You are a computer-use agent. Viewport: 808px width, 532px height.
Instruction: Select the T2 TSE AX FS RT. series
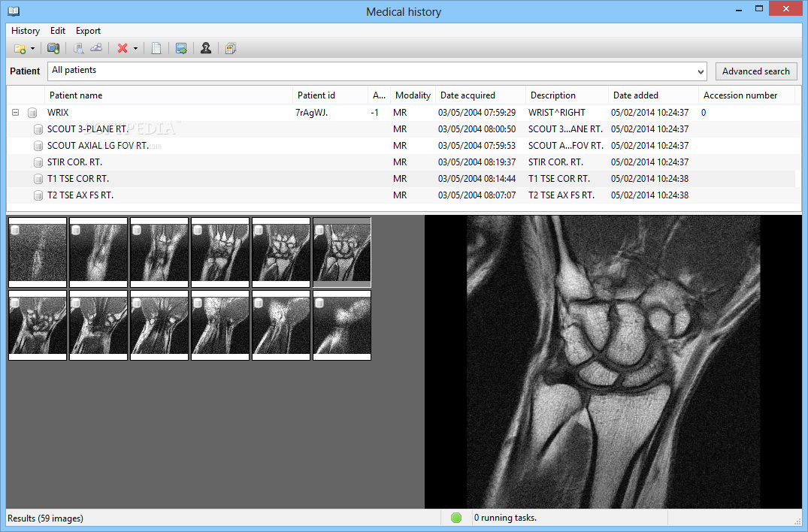pyautogui.click(x=401, y=195)
